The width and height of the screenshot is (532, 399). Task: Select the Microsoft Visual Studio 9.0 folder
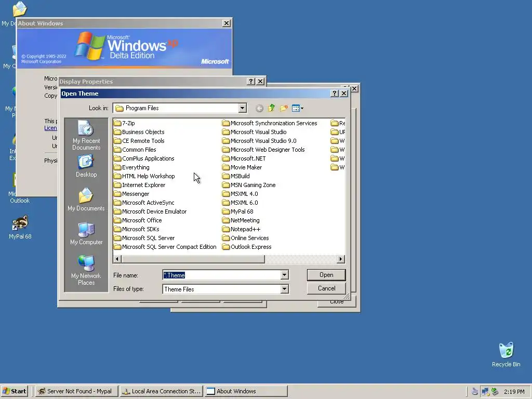click(x=259, y=141)
